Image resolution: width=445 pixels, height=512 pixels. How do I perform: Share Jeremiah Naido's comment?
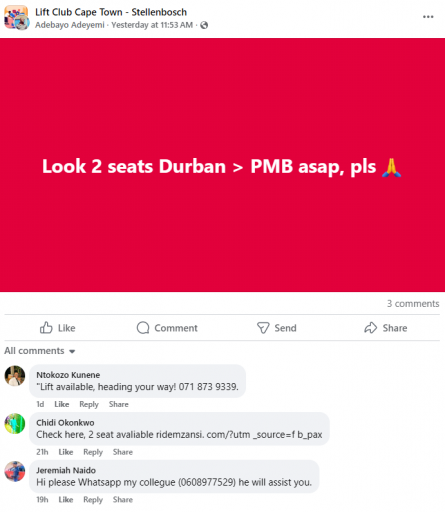(x=123, y=499)
